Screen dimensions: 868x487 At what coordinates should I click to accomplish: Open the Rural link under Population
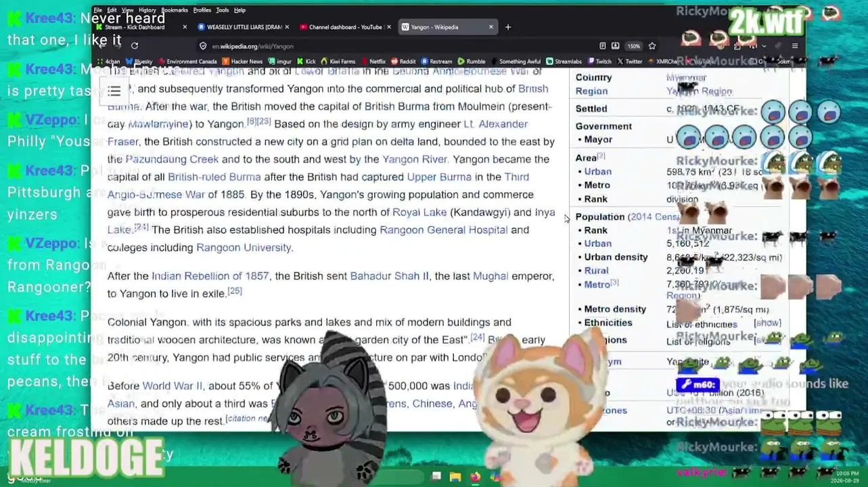point(596,271)
